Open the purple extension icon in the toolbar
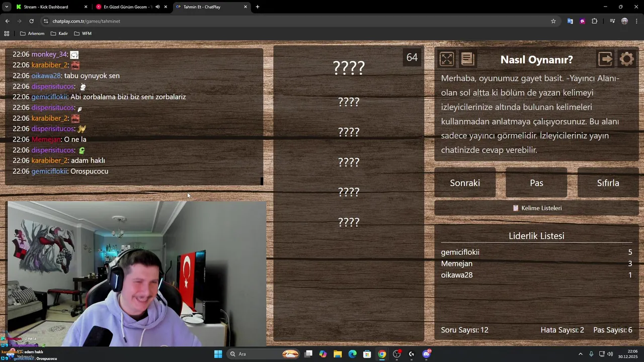The image size is (644, 362). [582, 21]
